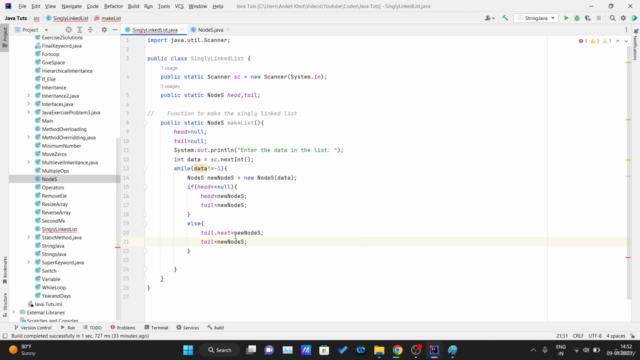The height and width of the screenshot is (360, 640).
Task: Expand the Inheritance2.java node
Action: pyautogui.click(x=29, y=96)
